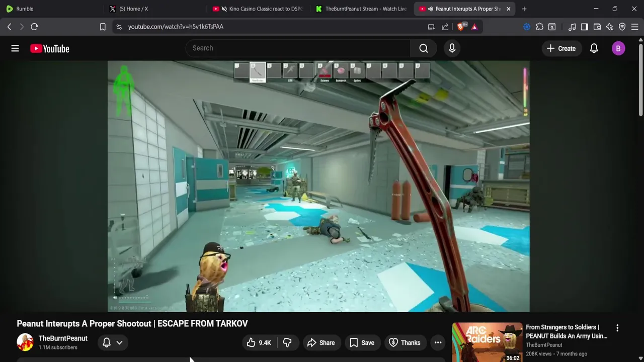
Task: Run search with the magnifier button
Action: (424, 48)
